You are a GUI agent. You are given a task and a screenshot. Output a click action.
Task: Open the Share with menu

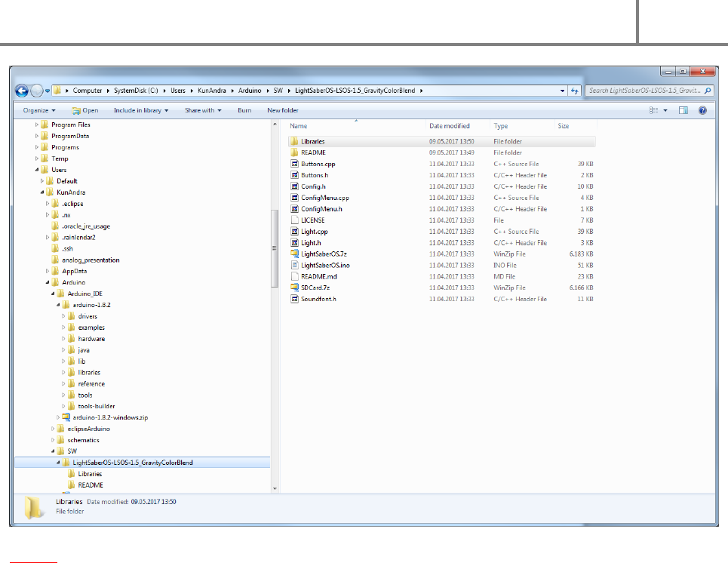tap(203, 110)
